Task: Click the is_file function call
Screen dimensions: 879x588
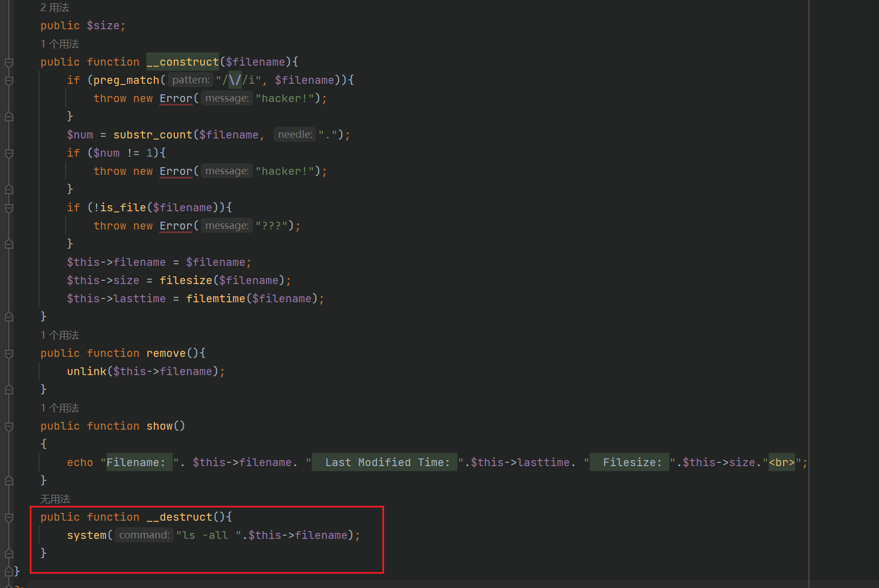Action: coord(123,208)
